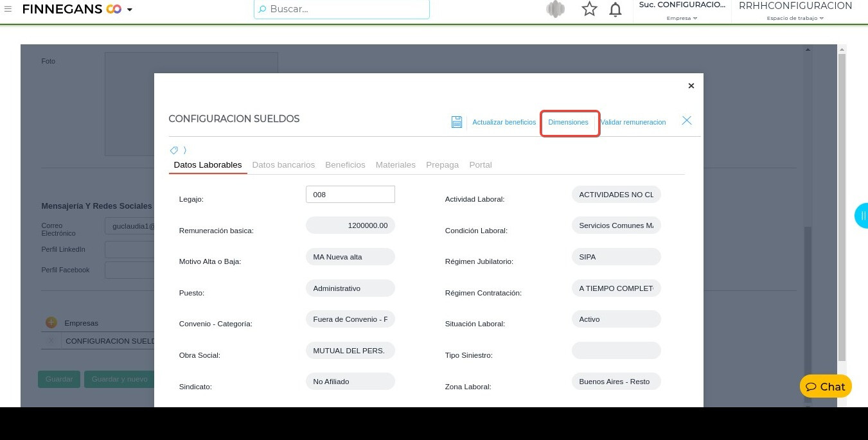Open Régimen Contratación selector

coord(616,288)
